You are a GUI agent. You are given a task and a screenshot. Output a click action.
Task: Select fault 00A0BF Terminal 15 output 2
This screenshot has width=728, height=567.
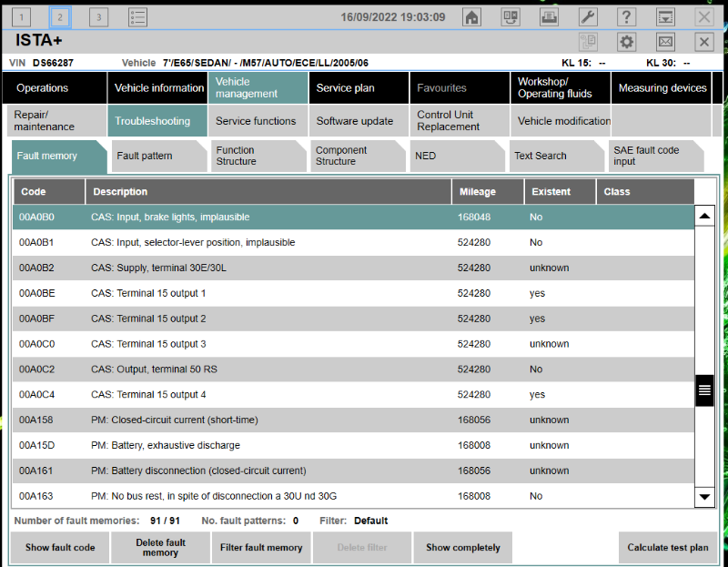(353, 319)
